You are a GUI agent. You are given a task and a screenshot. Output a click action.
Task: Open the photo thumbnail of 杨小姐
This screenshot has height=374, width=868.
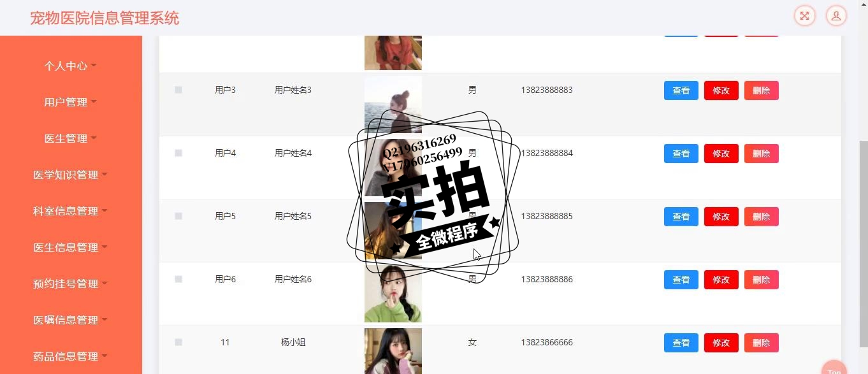click(x=393, y=351)
